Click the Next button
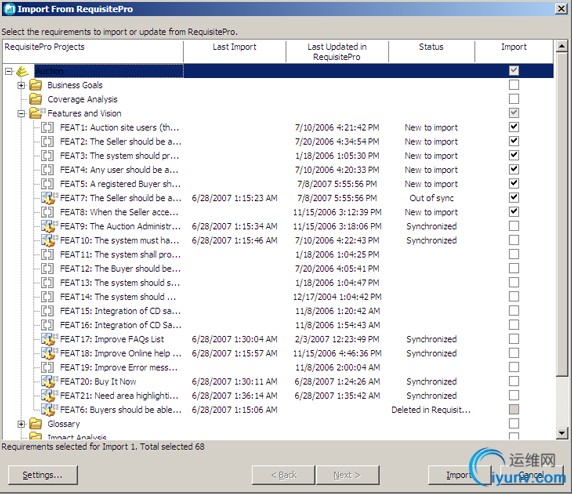Viewport: 572px width, 494px height. 348,475
